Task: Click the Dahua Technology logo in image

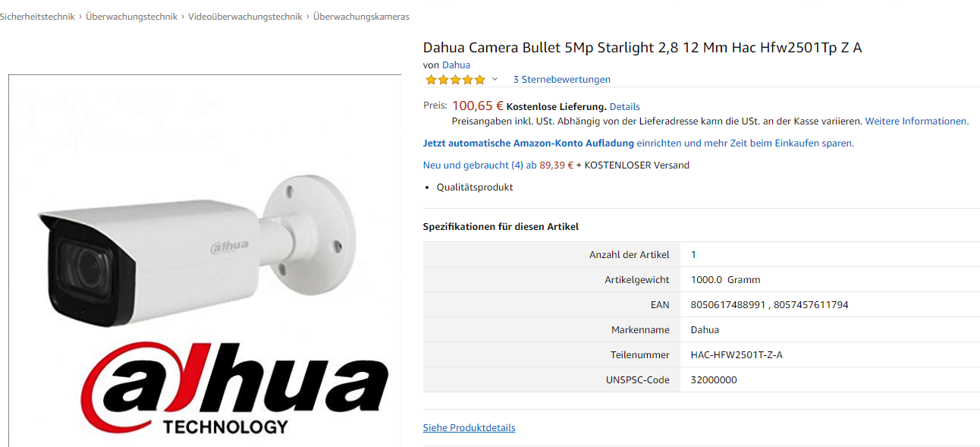Action: (x=234, y=387)
